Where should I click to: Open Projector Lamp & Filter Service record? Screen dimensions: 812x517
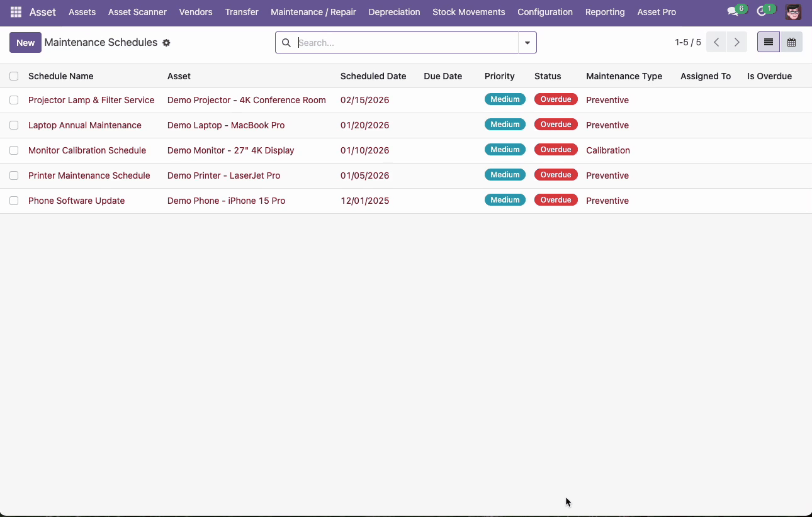tap(91, 100)
